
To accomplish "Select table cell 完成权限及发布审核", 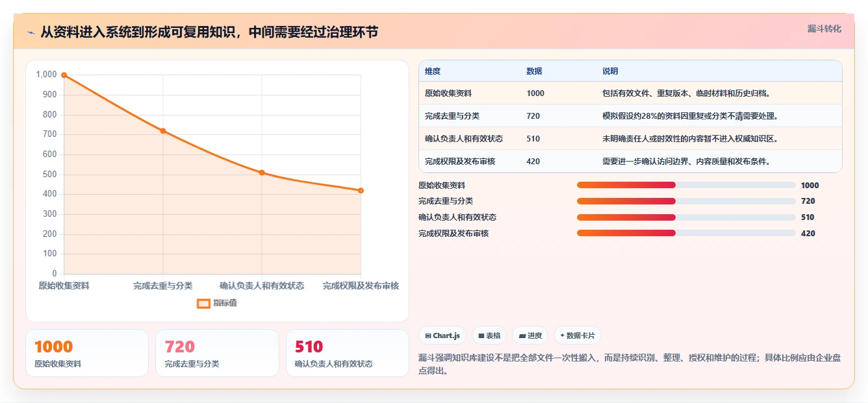I will point(460,162).
